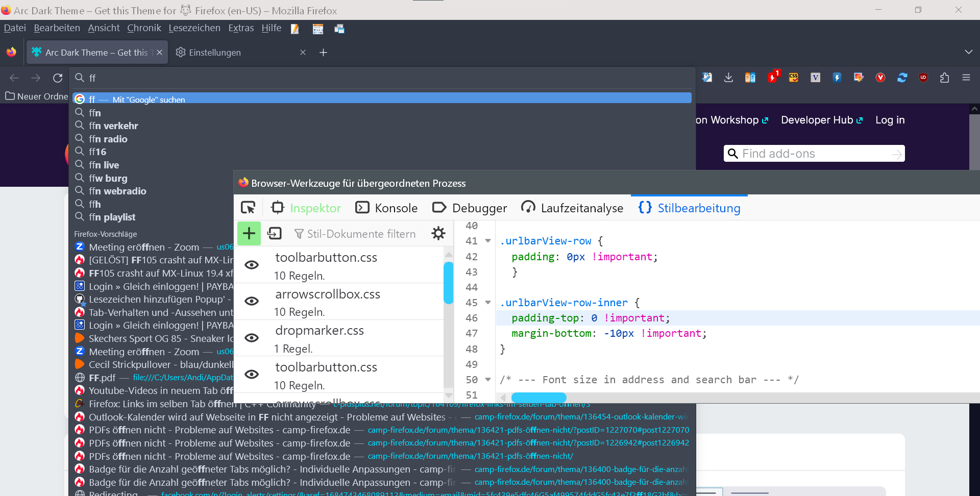Collapse the .urlbarView-row-inner rule at line 45

[488, 303]
